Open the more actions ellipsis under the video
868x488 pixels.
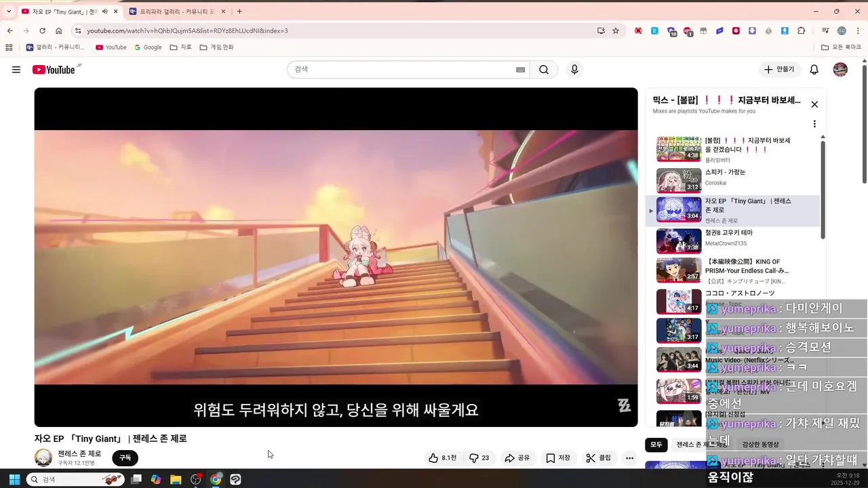pyautogui.click(x=629, y=458)
